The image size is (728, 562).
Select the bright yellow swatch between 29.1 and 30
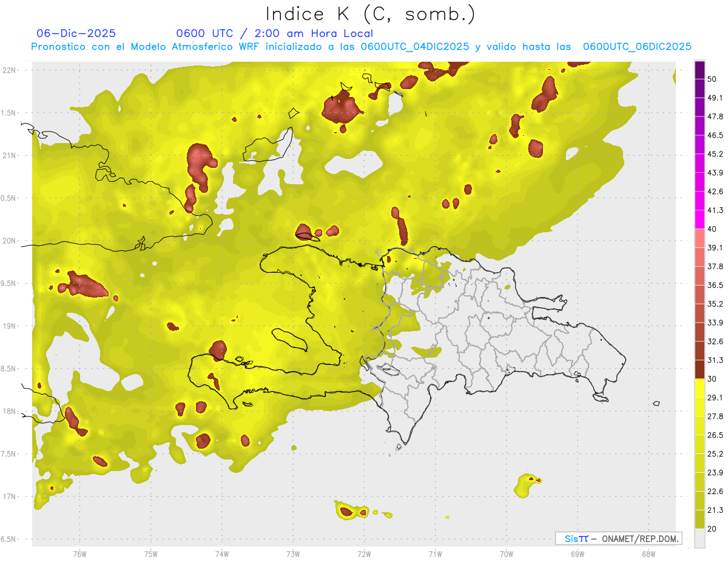tap(699, 388)
